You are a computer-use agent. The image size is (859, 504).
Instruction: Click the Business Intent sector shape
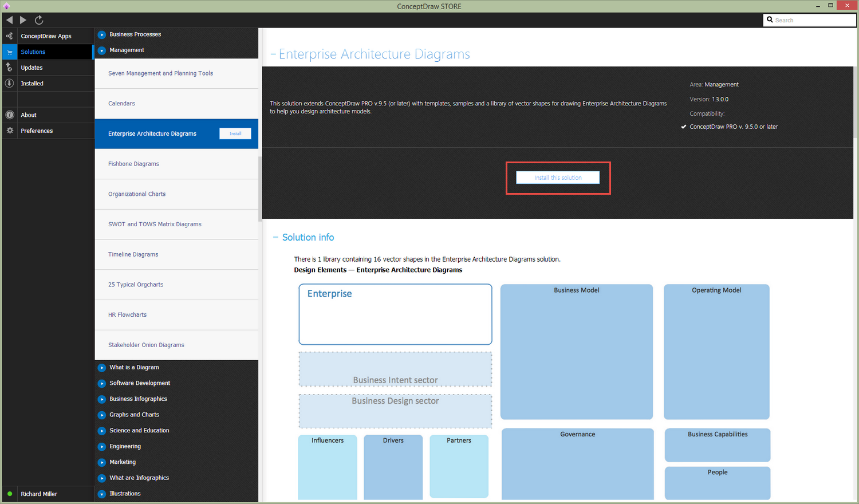coord(395,369)
